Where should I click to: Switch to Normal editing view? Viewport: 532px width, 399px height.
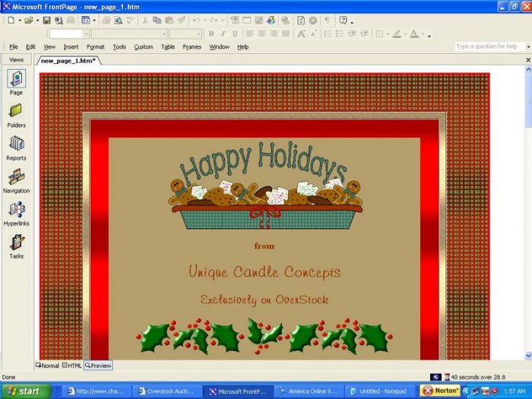pos(47,366)
